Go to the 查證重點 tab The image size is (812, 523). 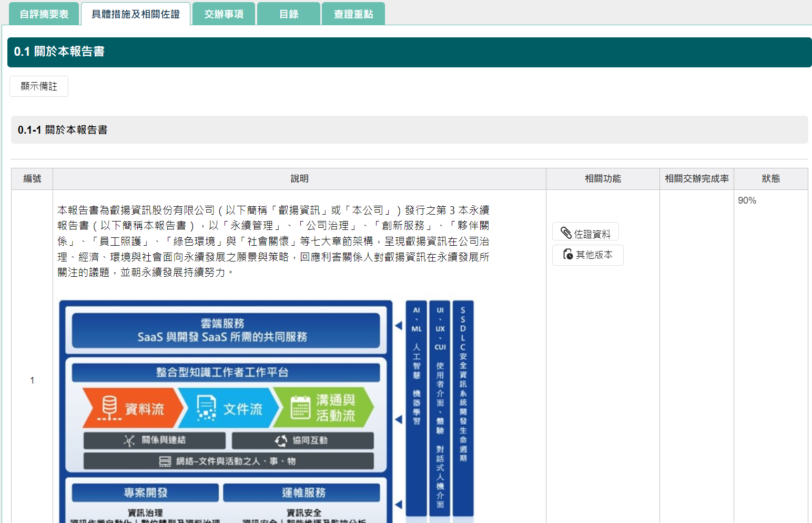tap(353, 14)
